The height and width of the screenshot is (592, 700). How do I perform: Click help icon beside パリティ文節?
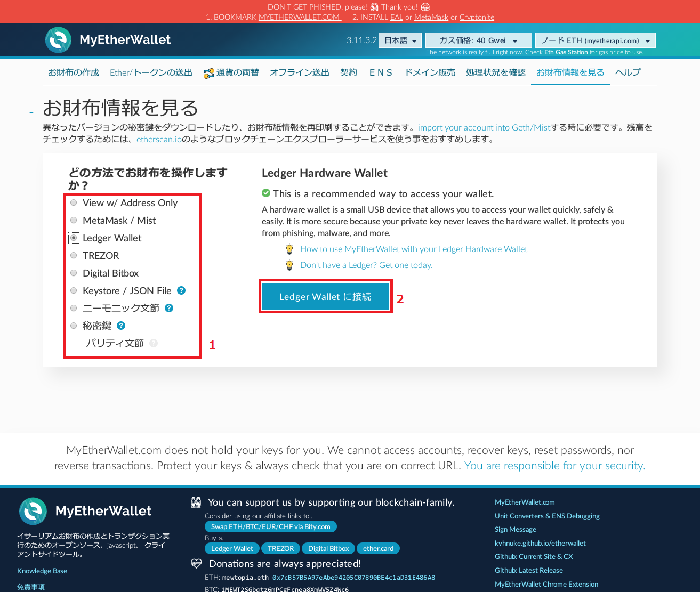click(154, 343)
